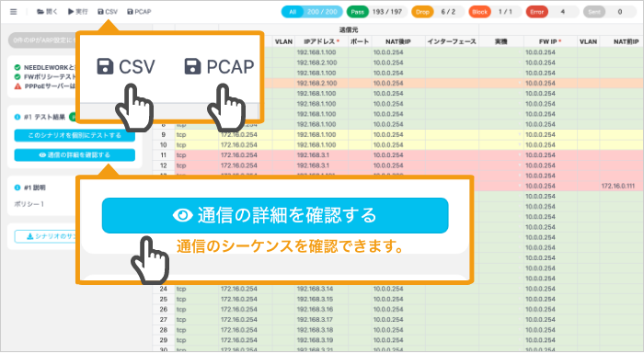Image resolution: width=644 pixels, height=353 pixels.
Task: Filter results with the Sent 0 pill
Action: tap(609, 12)
